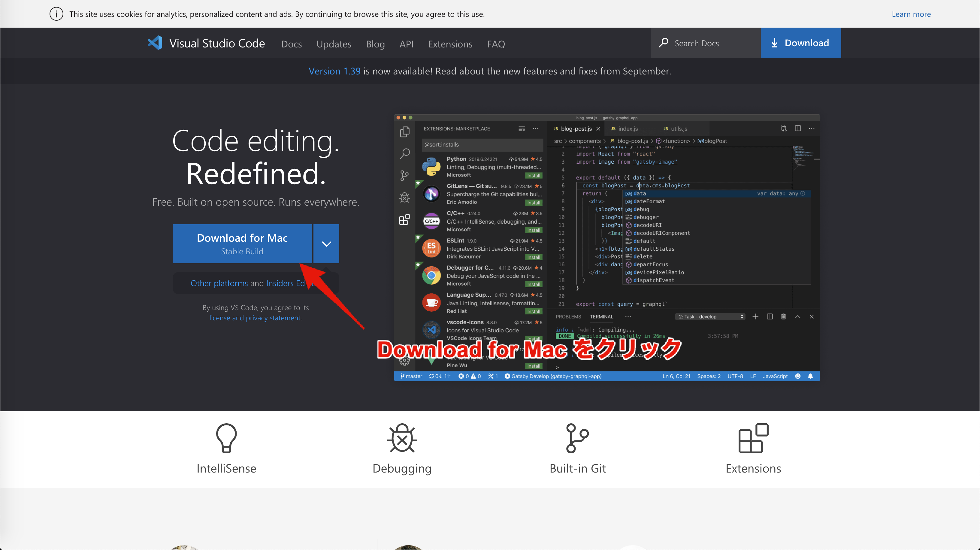The height and width of the screenshot is (550, 980).
Task: Click Install on the GitLens extension
Action: pyautogui.click(x=534, y=203)
